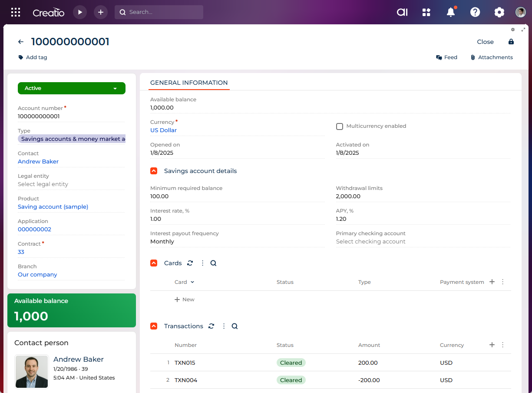Click the Cleared status of TXN015

pos(291,363)
